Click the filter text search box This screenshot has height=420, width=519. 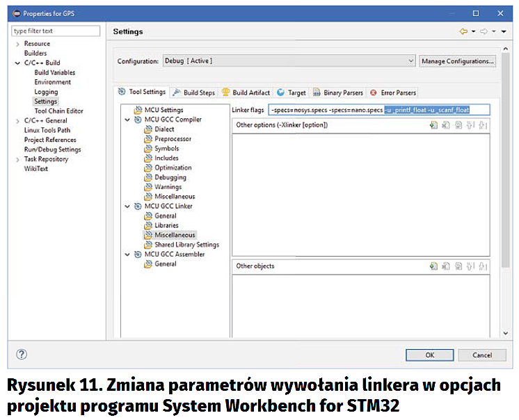pos(56,31)
